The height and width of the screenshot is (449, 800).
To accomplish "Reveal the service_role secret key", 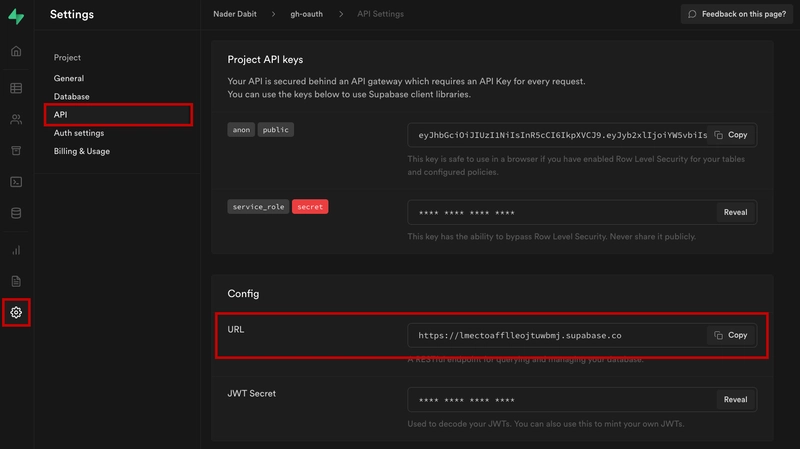I will coord(735,212).
